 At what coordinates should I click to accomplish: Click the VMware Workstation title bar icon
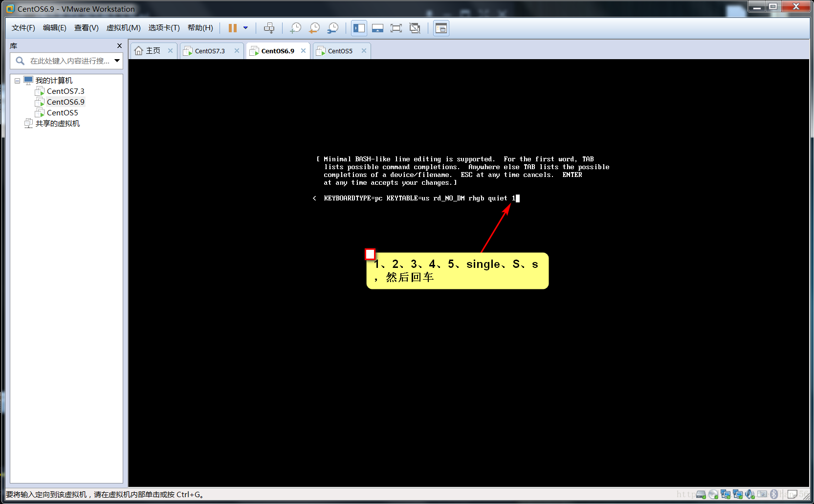tap(10, 9)
